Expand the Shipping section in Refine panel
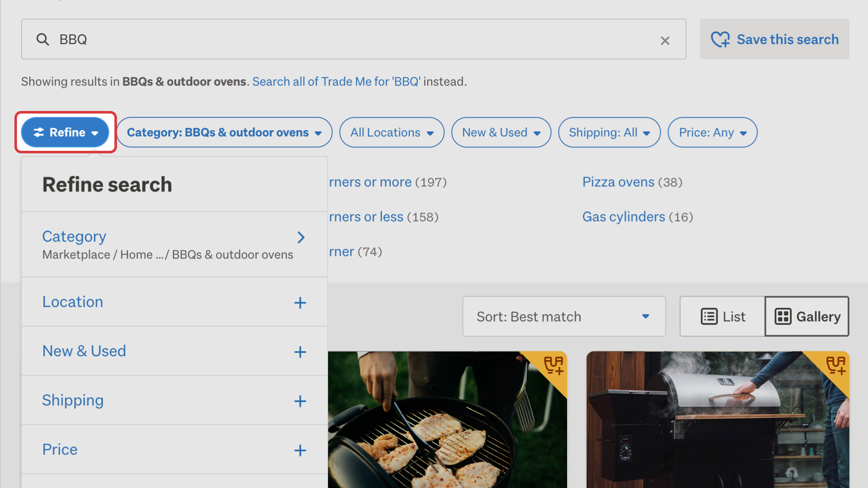This screenshot has height=488, width=868. coord(174,400)
